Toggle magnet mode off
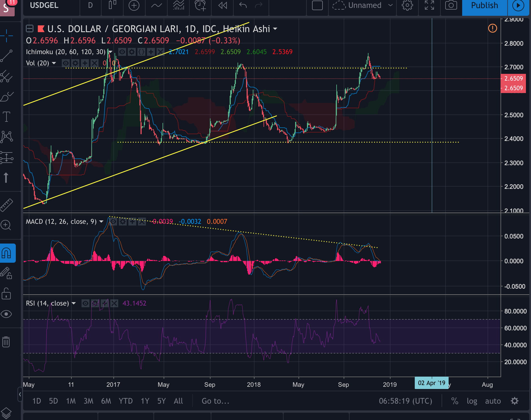Viewport: 531px width, 420px height. [6, 253]
